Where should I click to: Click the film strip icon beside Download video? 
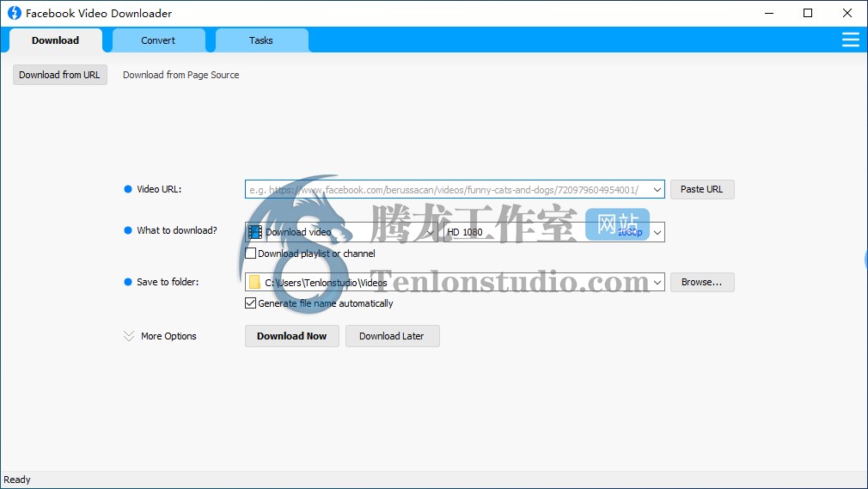click(255, 232)
